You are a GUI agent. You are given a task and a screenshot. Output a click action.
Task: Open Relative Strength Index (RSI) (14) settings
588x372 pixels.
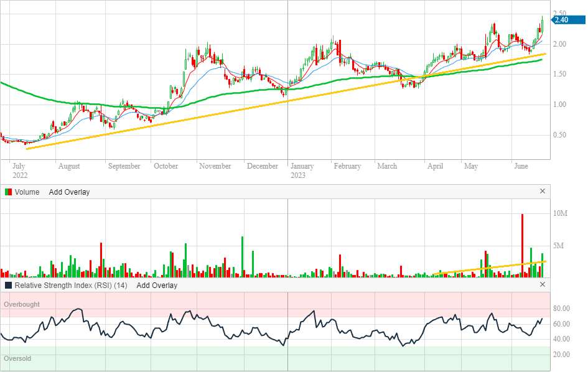[71, 286]
